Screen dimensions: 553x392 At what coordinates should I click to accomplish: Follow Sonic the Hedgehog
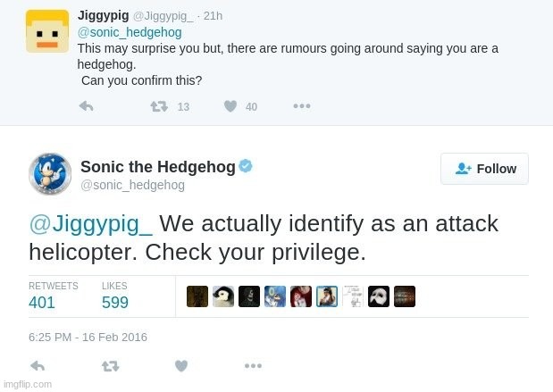point(484,169)
